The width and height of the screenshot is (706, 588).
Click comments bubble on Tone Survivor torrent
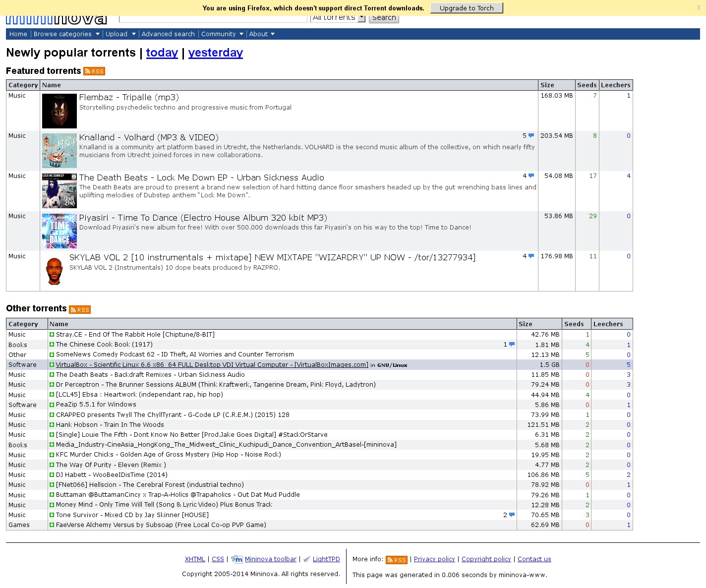[x=512, y=515]
